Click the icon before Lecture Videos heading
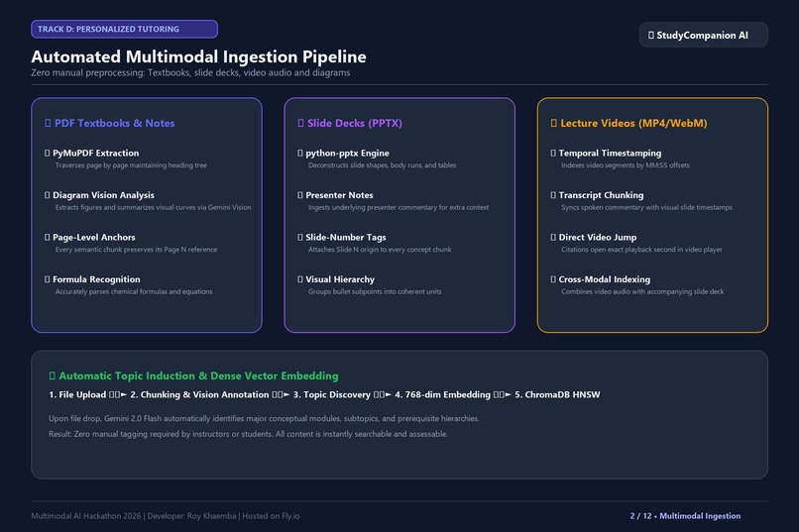 click(x=554, y=123)
